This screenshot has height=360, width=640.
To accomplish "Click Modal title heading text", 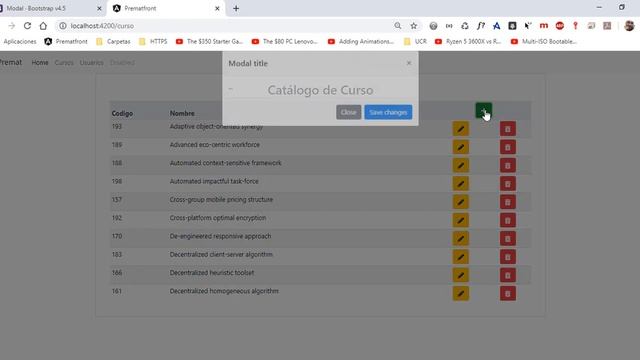I will click(x=248, y=63).
